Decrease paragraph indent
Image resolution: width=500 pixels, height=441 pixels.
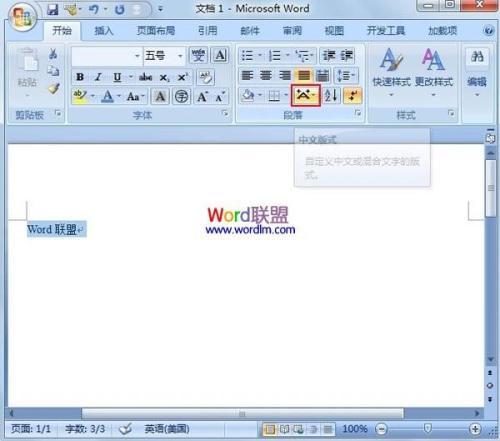tap(329, 56)
